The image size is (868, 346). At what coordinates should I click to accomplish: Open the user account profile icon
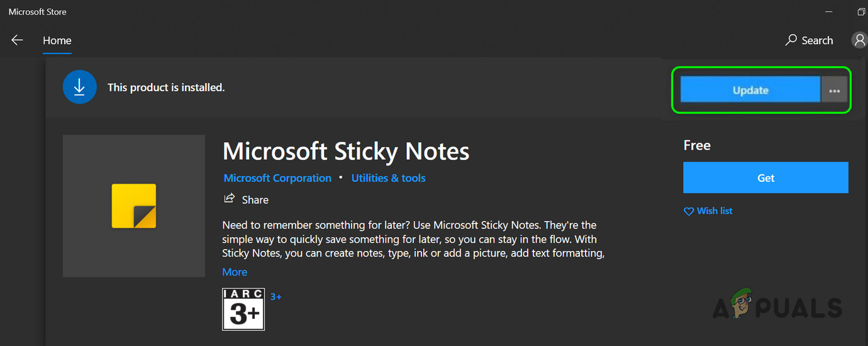(x=859, y=40)
